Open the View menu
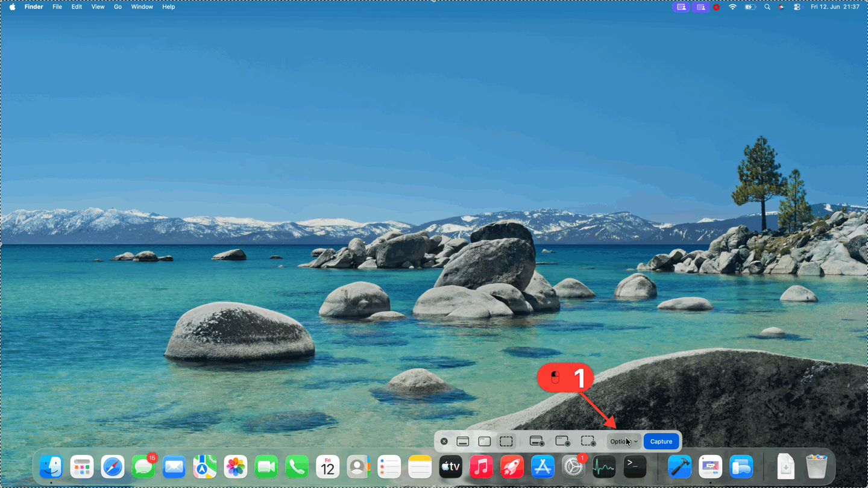The width and height of the screenshot is (868, 488). click(98, 7)
